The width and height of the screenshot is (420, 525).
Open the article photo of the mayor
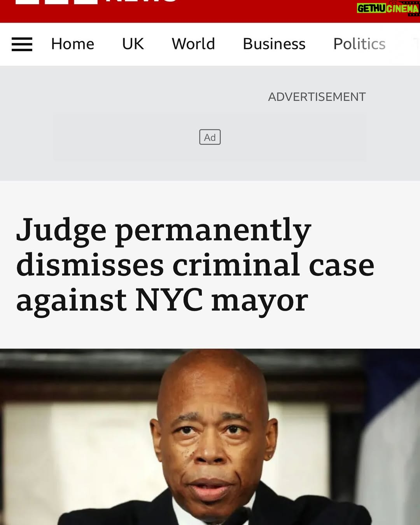(210, 437)
